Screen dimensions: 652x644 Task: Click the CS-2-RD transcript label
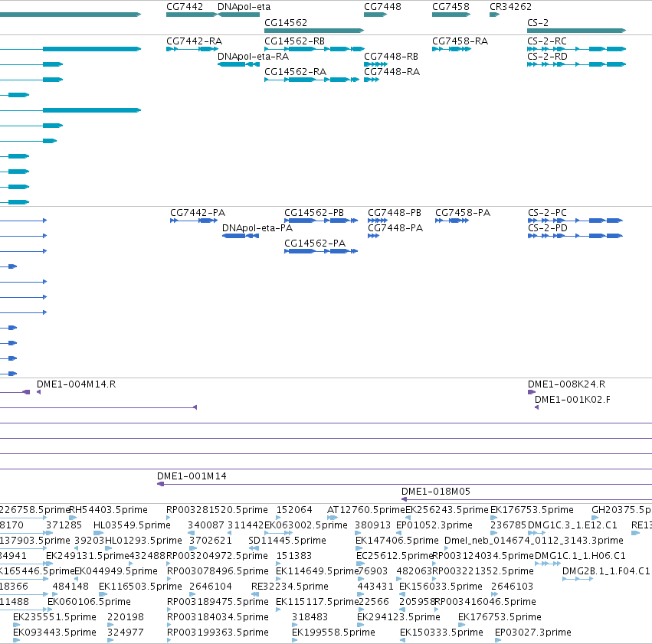[547, 57]
